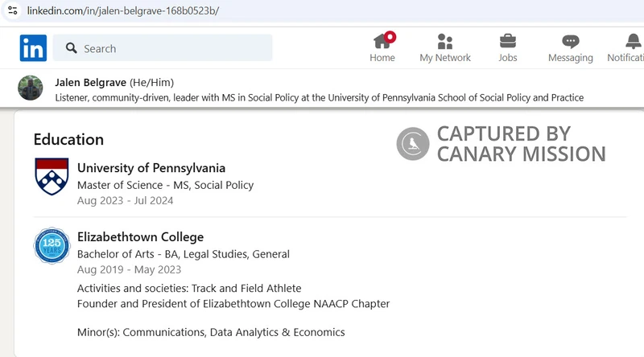Image resolution: width=644 pixels, height=357 pixels.
Task: Click the LinkedIn logo icon
Action: tap(33, 48)
